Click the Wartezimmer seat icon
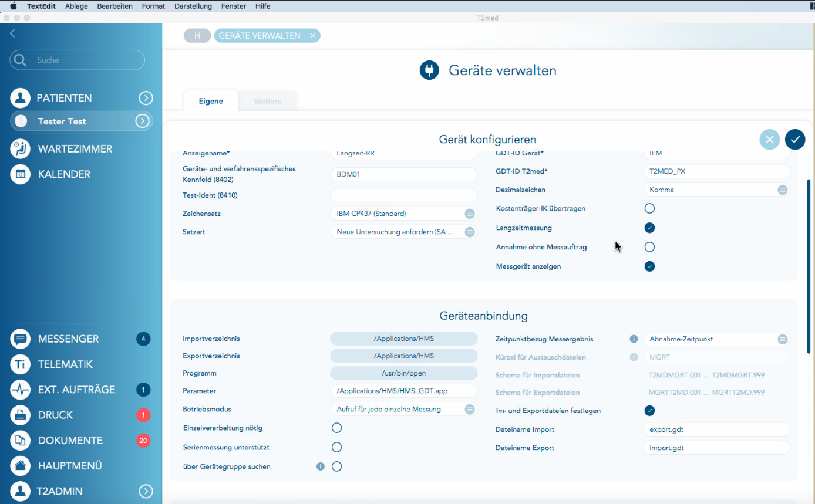The width and height of the screenshot is (815, 504). coord(20,148)
